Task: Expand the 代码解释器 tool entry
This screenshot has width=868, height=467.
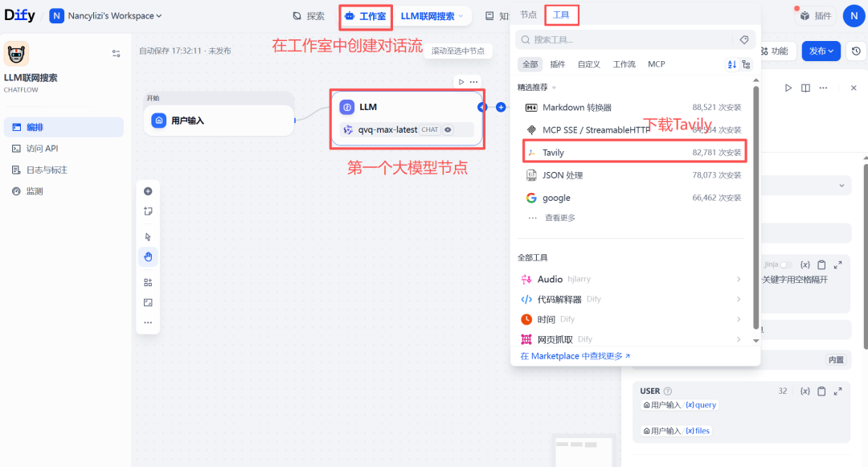Action: 631,299
